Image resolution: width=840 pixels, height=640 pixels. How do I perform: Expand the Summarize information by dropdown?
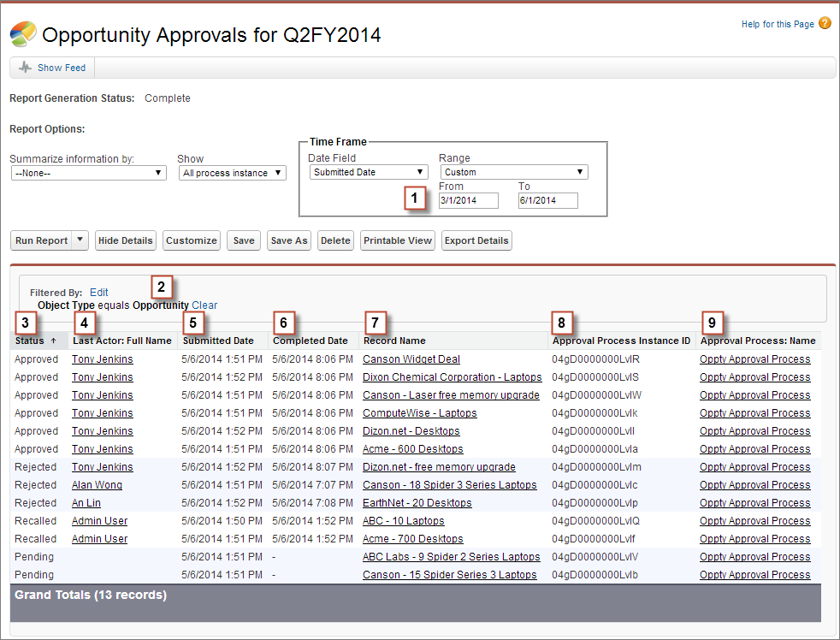[88, 173]
